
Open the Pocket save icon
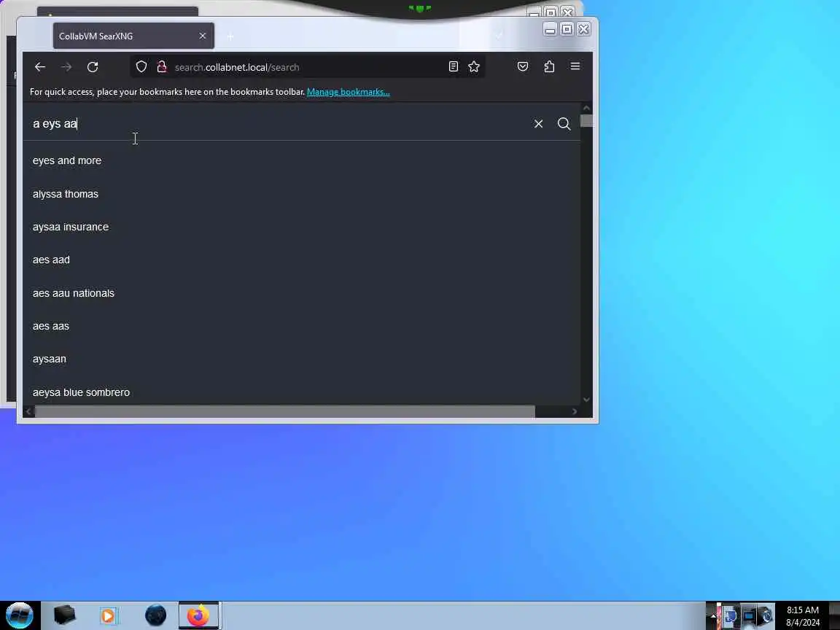[x=523, y=66]
